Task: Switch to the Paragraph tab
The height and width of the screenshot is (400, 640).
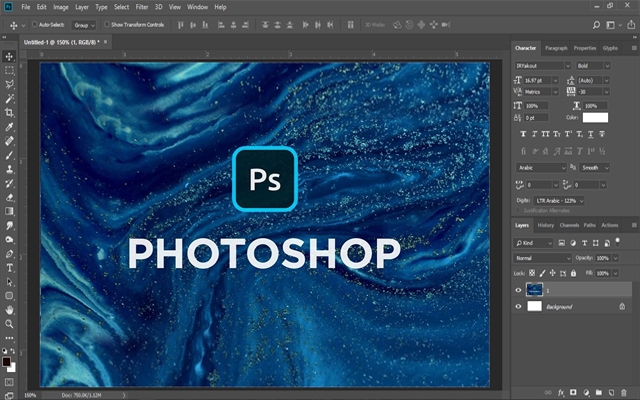Action: (556, 48)
